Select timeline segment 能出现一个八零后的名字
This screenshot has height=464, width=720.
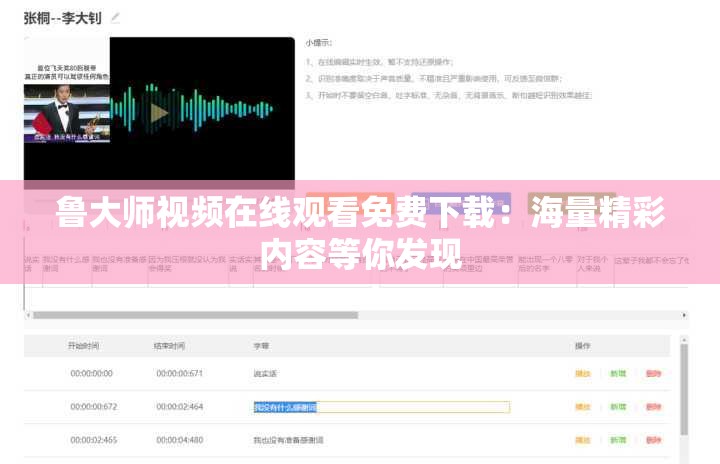(546, 264)
